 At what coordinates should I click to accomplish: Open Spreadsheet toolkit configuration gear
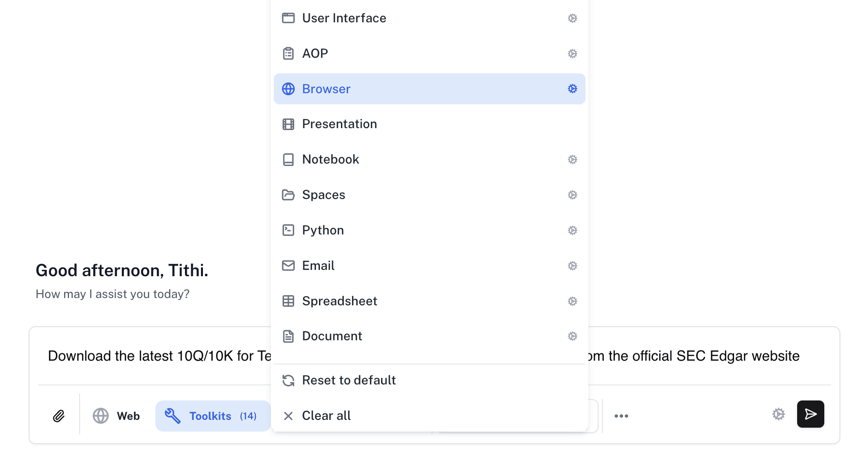[572, 301]
